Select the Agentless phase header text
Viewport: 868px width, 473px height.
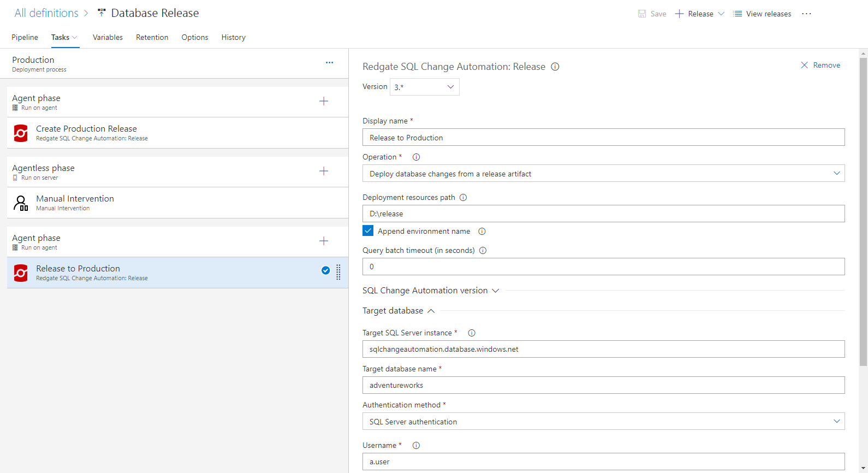pyautogui.click(x=43, y=168)
